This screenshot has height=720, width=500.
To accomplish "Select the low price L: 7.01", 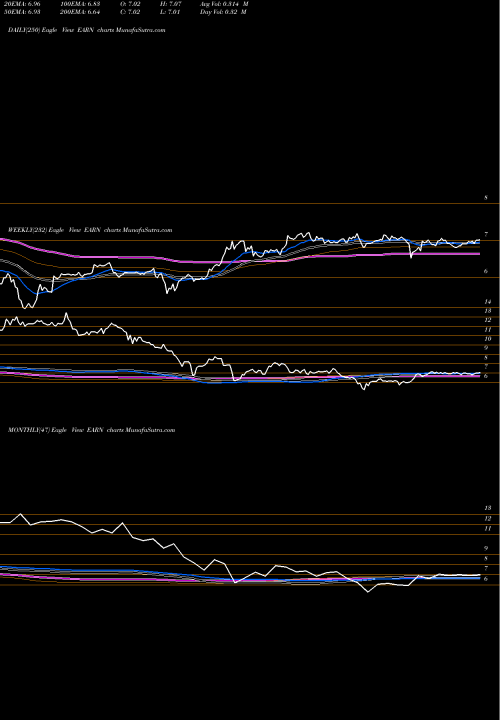I will coord(170,12).
